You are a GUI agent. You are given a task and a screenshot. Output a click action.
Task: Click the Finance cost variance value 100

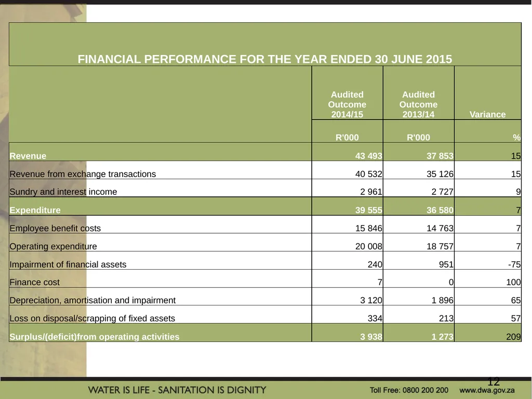[513, 282]
